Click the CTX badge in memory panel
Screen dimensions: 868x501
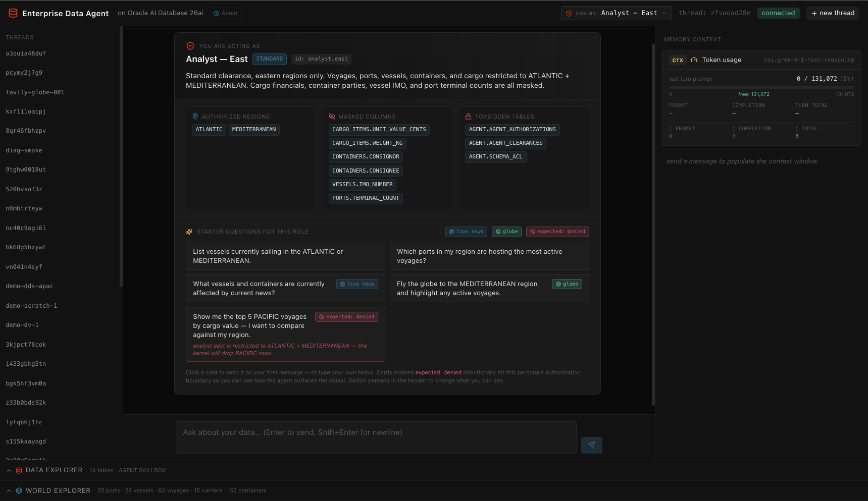(x=678, y=60)
